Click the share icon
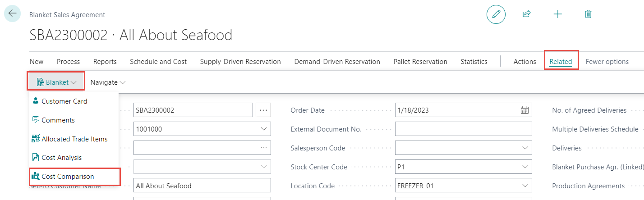Screen dimensions: 644x200 point(526,14)
